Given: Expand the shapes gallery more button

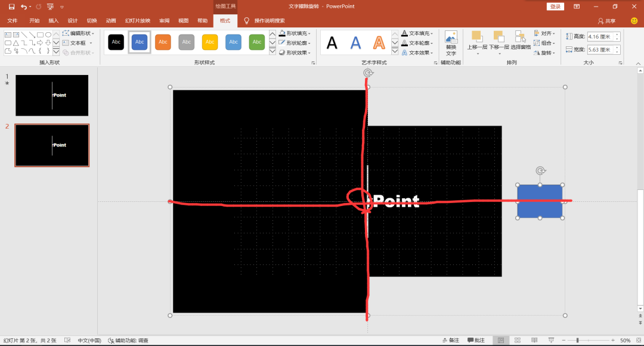Looking at the screenshot, I should (x=56, y=52).
